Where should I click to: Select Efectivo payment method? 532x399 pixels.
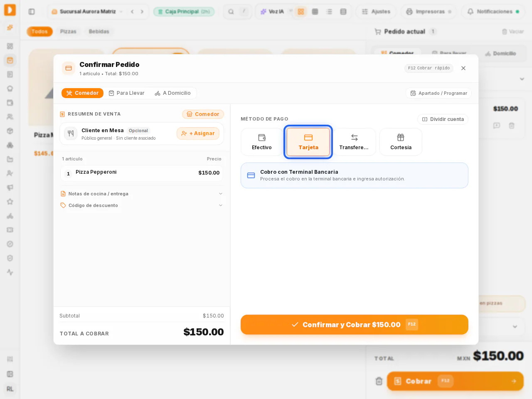(x=262, y=142)
